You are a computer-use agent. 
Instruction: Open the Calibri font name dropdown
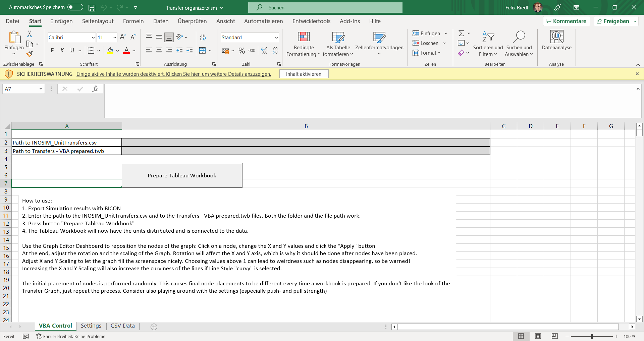(93, 38)
